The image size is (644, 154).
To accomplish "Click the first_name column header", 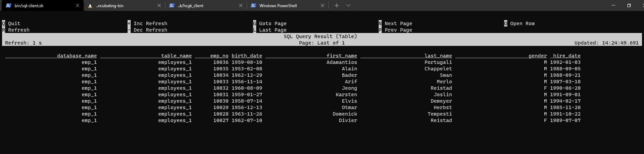I will click(x=342, y=56).
